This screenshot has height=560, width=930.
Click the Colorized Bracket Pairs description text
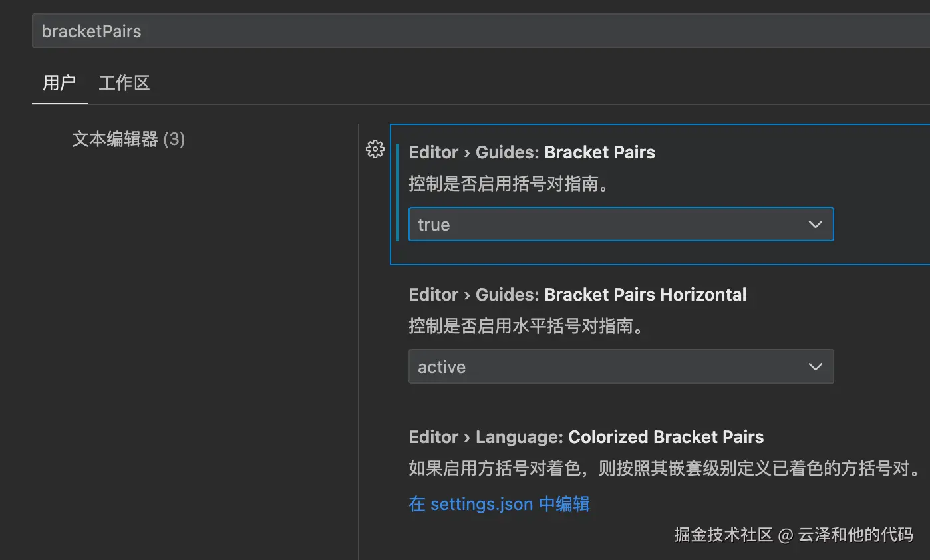[665, 468]
